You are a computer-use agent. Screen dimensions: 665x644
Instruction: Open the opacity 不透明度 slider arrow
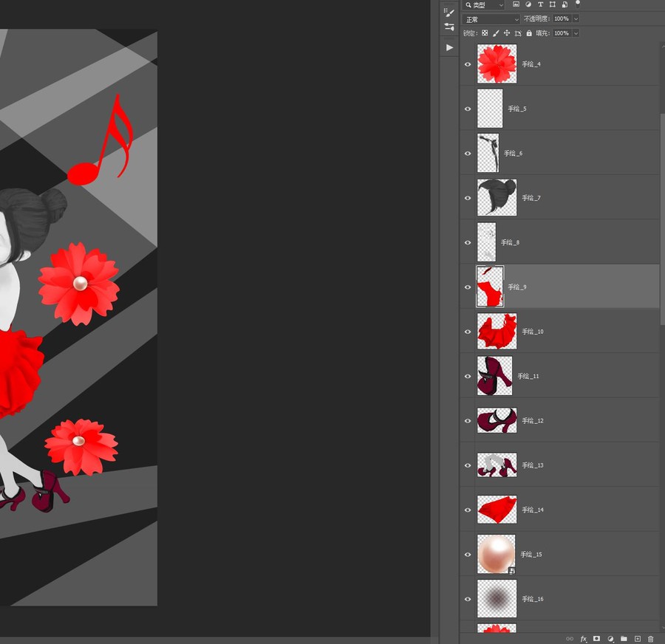tap(576, 18)
